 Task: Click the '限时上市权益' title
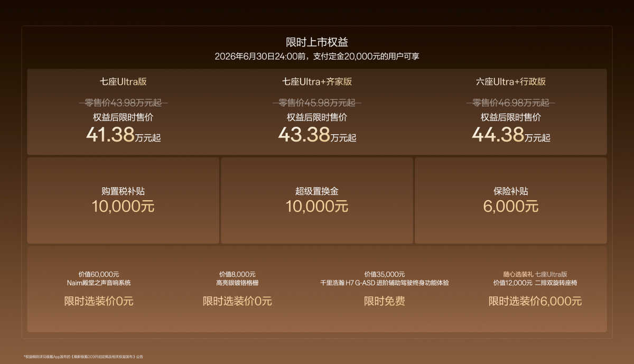pyautogui.click(x=317, y=42)
